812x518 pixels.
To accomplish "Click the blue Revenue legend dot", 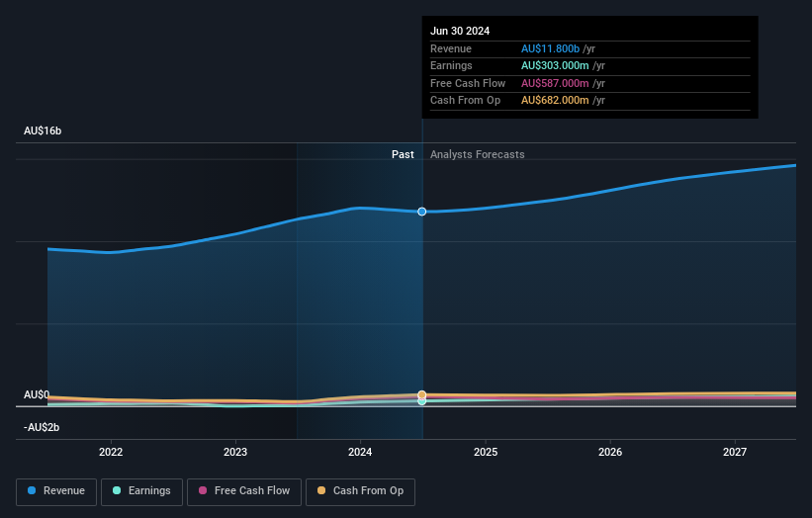I will pyautogui.click(x=32, y=490).
